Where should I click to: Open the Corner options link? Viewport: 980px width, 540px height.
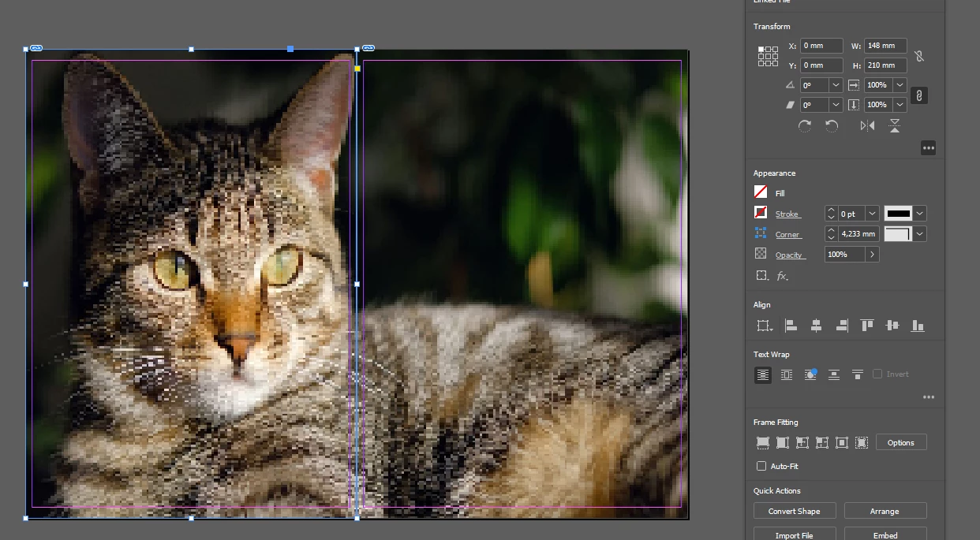coord(788,235)
